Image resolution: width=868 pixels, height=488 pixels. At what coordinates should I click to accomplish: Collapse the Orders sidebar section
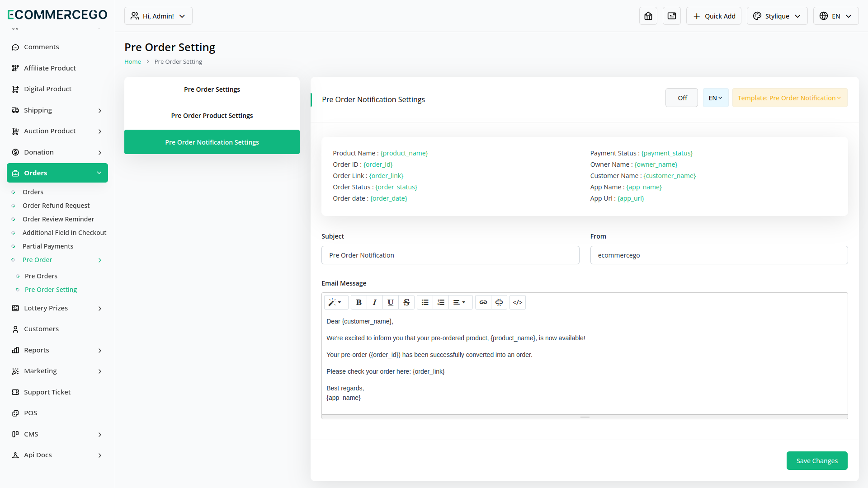(57, 173)
